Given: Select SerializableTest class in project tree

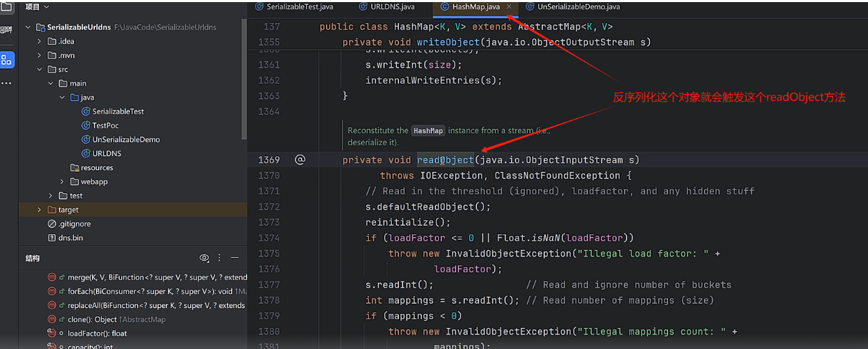Looking at the screenshot, I should click(118, 111).
